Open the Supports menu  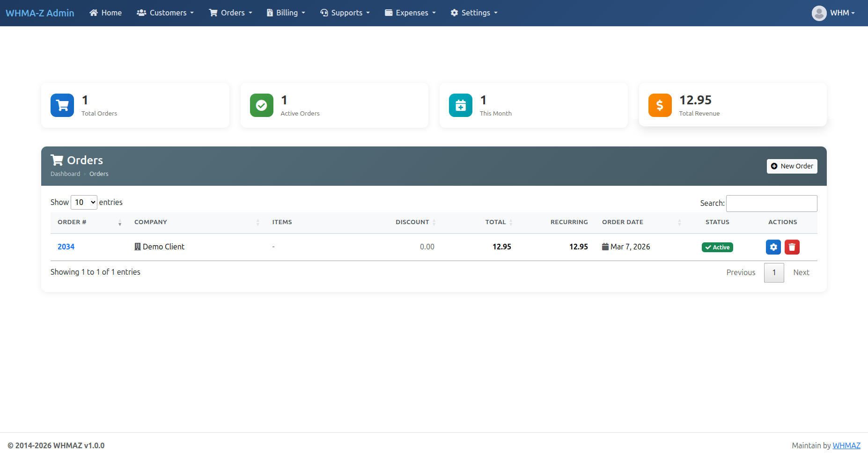point(345,13)
